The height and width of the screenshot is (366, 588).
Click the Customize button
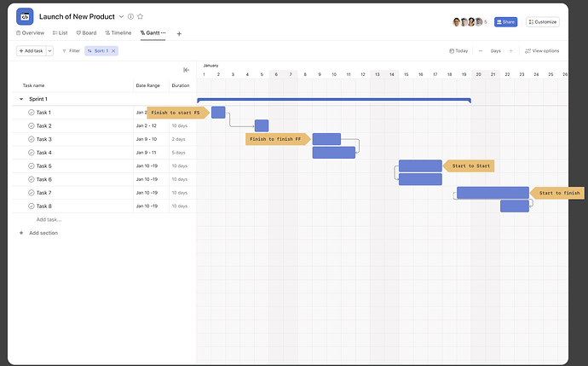[543, 22]
